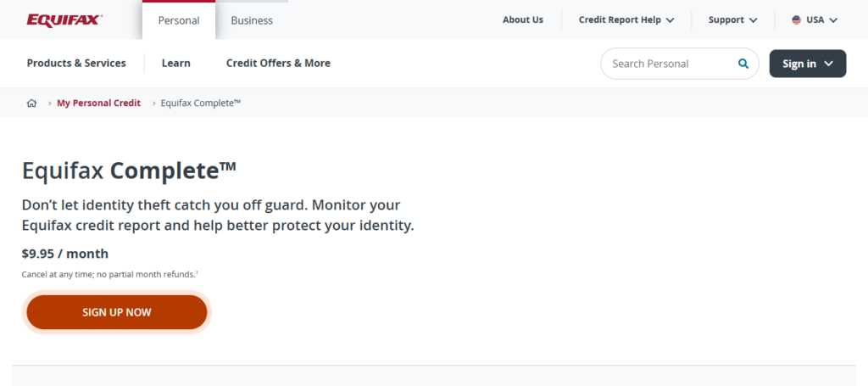Click the Equifax Complete breadcrumb text
The width and height of the screenshot is (868, 386).
point(201,103)
